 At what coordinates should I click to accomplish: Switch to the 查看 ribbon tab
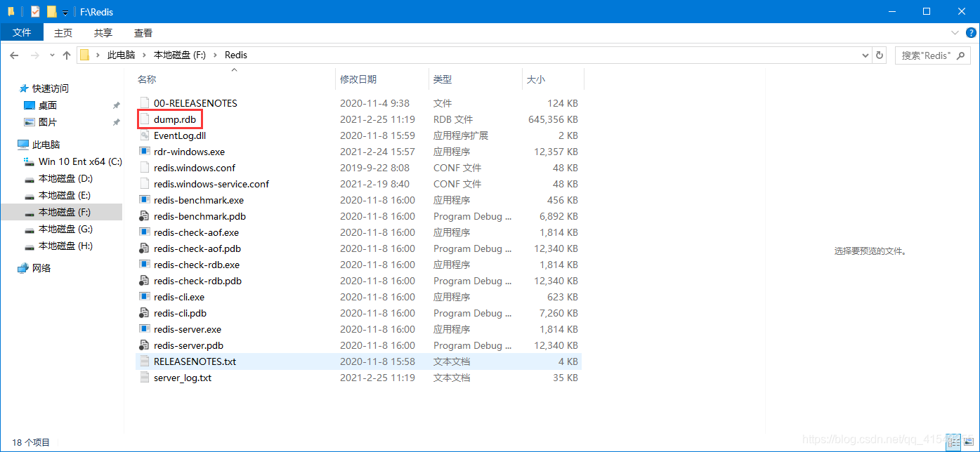coord(143,32)
